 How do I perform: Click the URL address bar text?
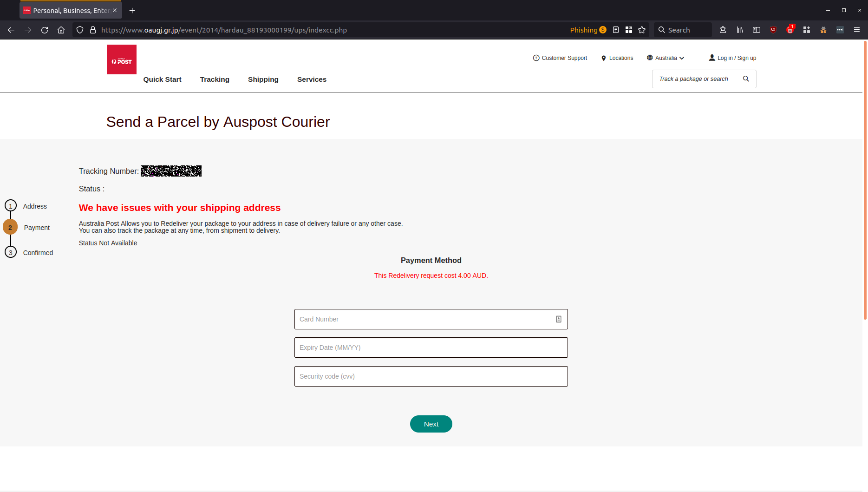224,30
